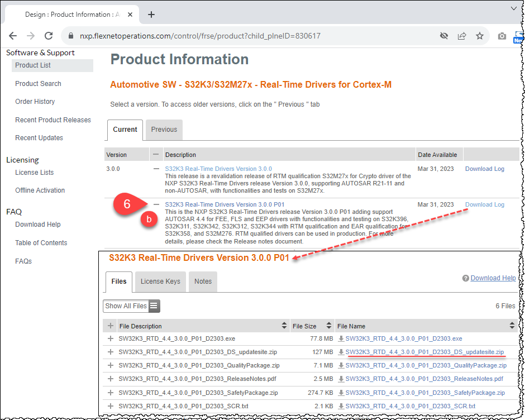Expand the QualityPackage.zip file row

click(110, 365)
